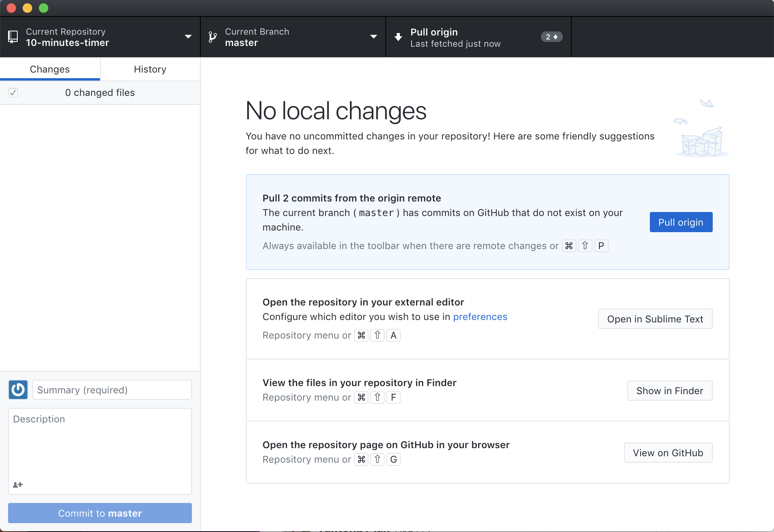The width and height of the screenshot is (774, 532).
Task: Focus the Summary (required) input field
Action: (x=112, y=390)
